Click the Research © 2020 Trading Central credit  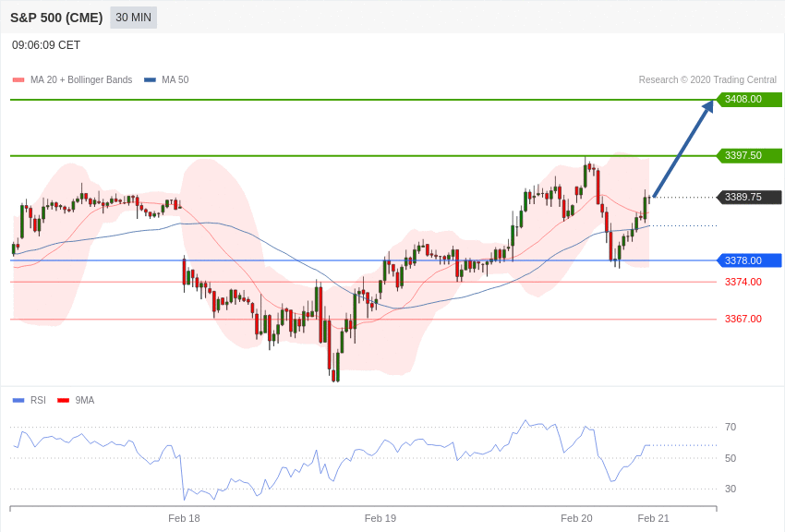click(707, 79)
